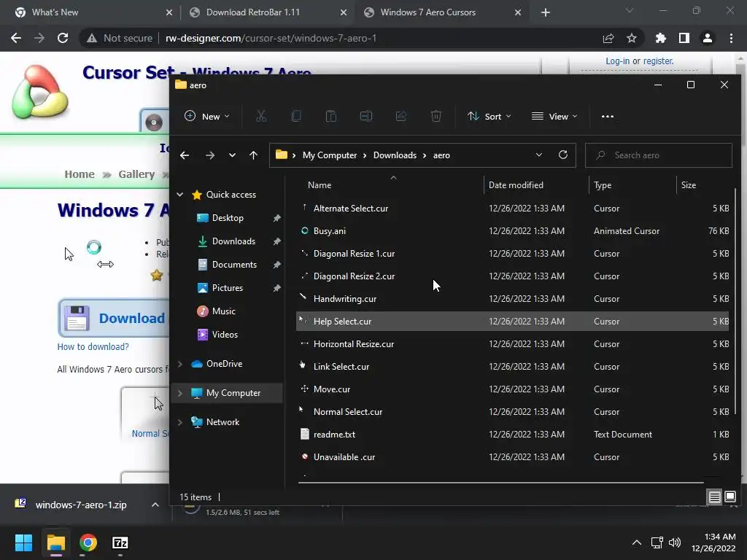Viewport: 747px width, 560px height.
Task: Switch to details view layout icon
Action: [x=715, y=497]
